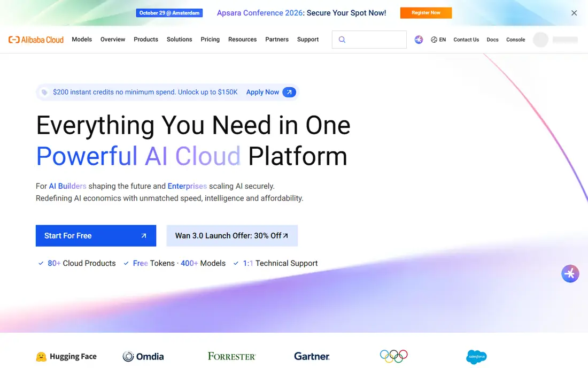Click the Register Now button
The width and height of the screenshot is (588, 368).
tap(426, 13)
